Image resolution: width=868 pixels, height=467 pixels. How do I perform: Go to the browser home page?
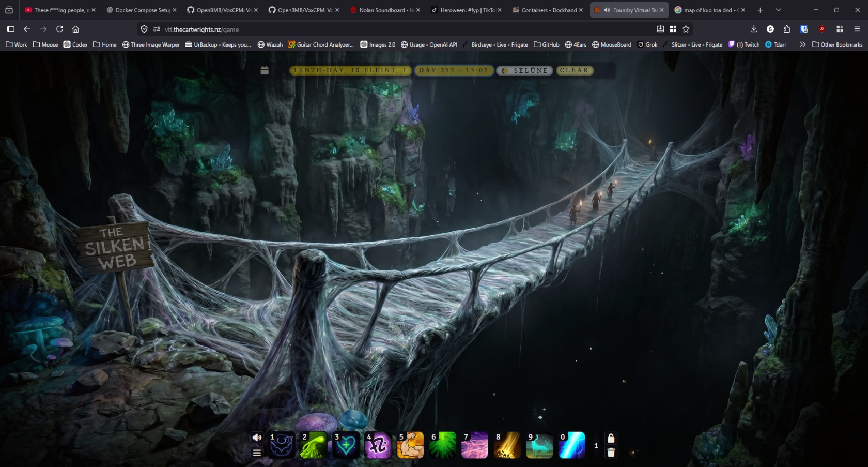pos(76,29)
